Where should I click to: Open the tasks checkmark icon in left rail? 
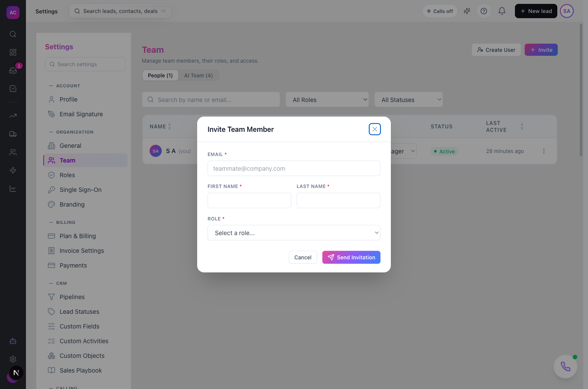tap(13, 89)
